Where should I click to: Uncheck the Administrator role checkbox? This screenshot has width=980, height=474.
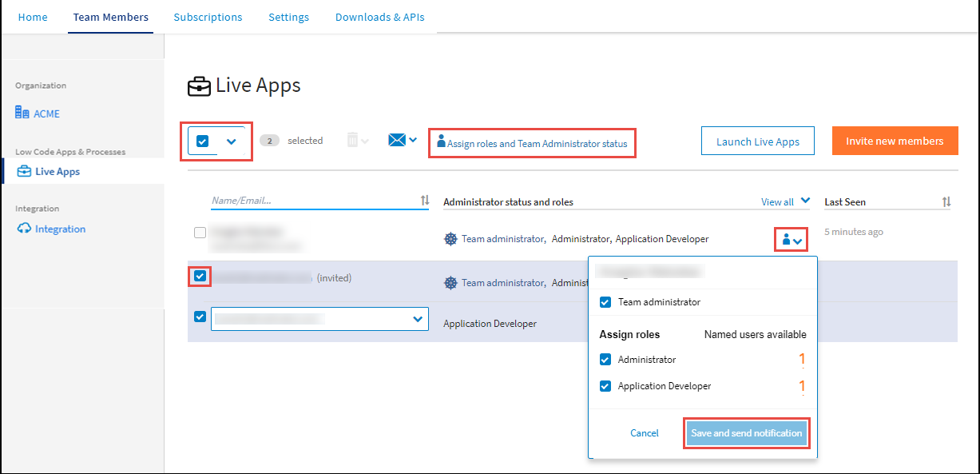pos(605,360)
